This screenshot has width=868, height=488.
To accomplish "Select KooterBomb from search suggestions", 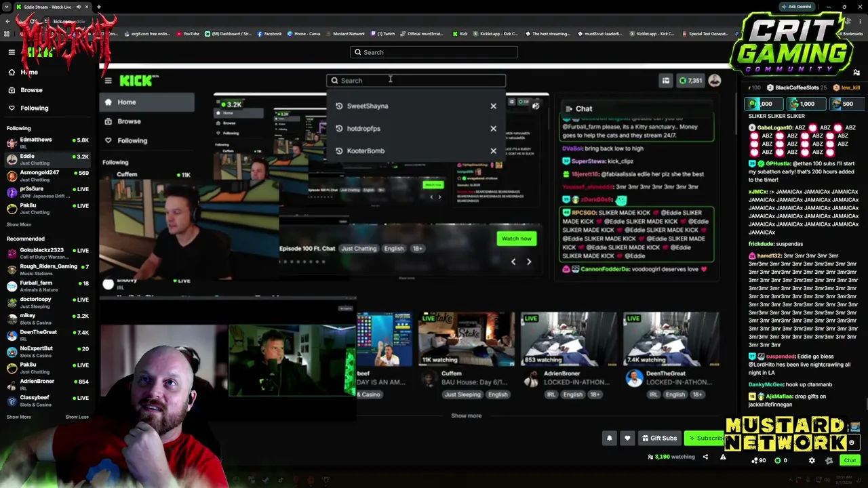I will pos(366,151).
